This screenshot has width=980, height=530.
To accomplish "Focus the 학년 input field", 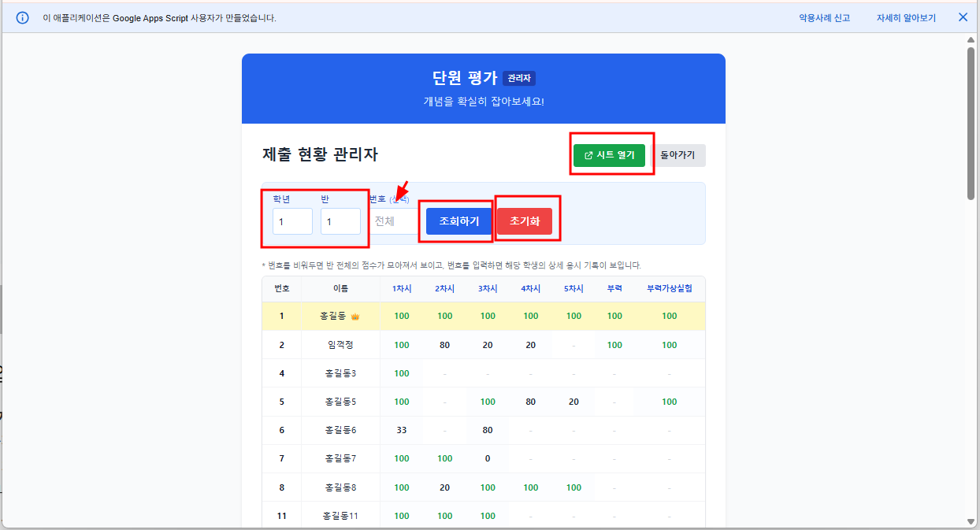I will [x=292, y=221].
